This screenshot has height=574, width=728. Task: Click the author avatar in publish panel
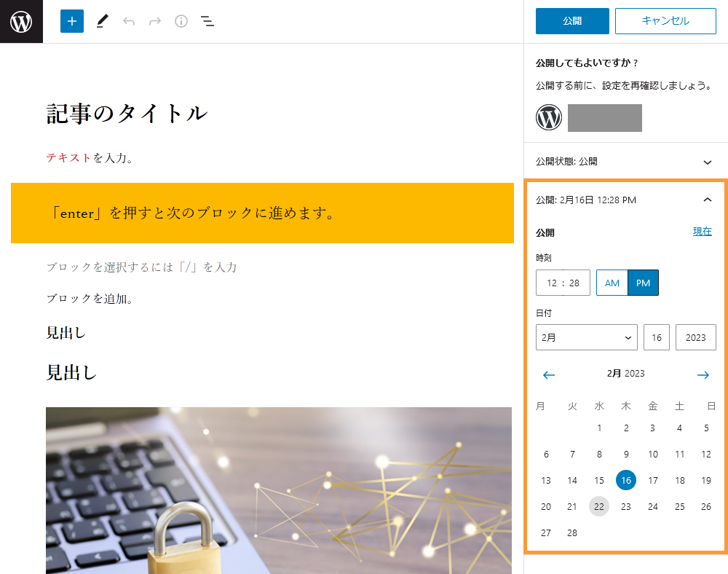549,117
